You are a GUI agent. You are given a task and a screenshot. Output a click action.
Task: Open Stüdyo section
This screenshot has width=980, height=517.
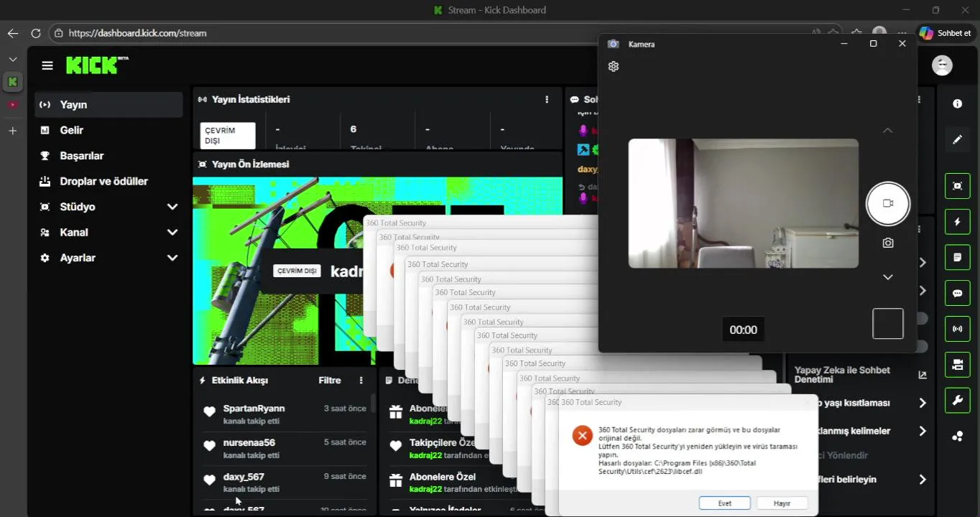(108, 207)
